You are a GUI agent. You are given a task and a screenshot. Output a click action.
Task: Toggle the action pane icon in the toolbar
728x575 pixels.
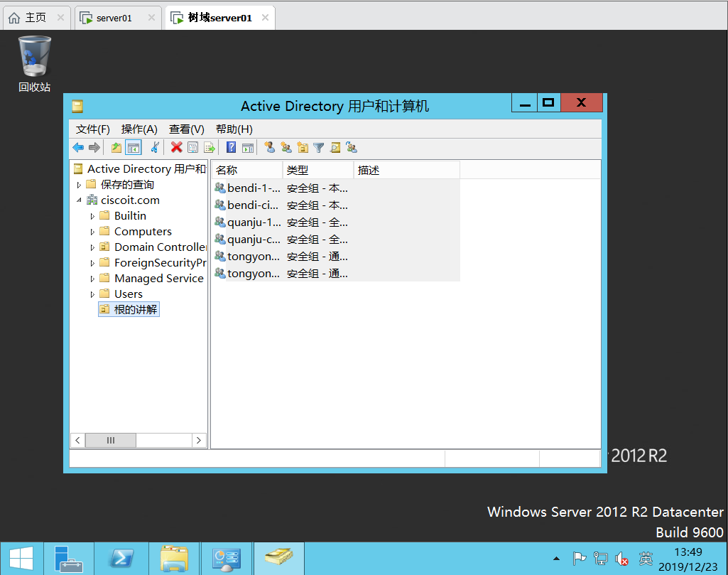248,148
